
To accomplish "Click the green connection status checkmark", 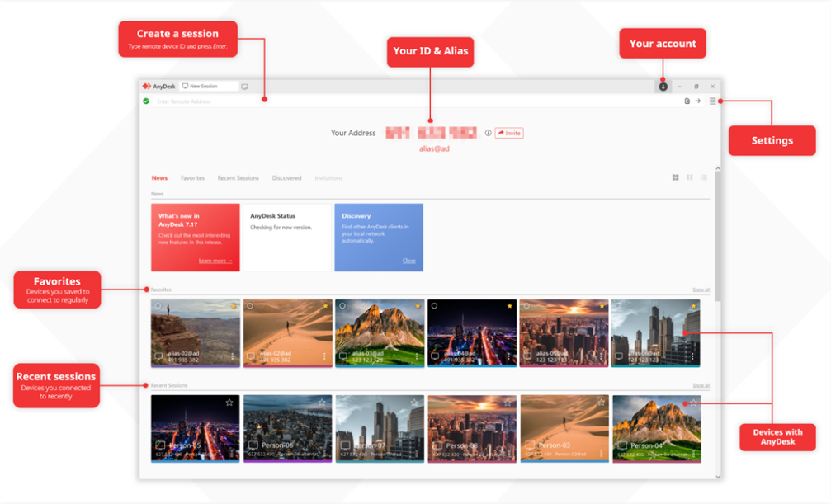I will [146, 101].
